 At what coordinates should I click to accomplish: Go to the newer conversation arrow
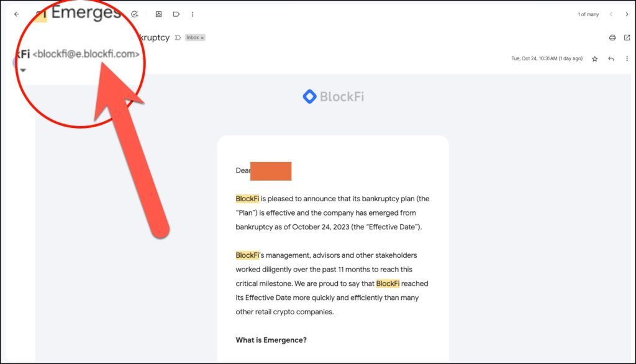click(611, 14)
